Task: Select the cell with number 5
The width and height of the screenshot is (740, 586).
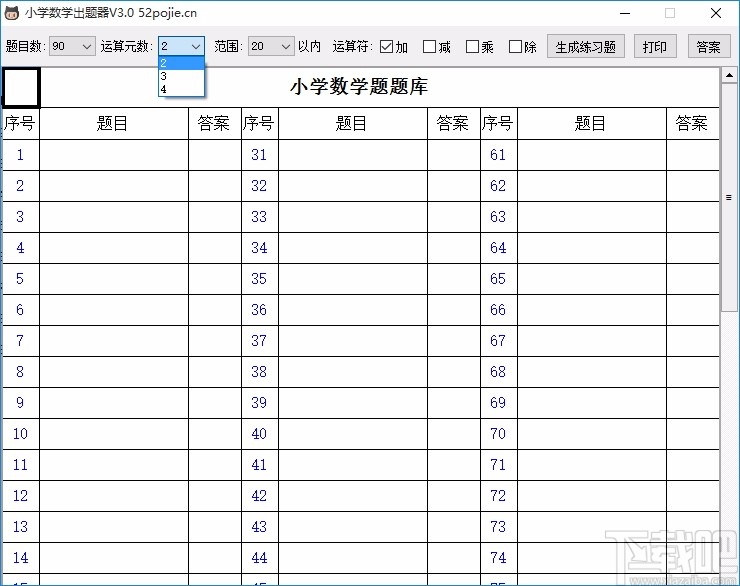Action: point(21,279)
